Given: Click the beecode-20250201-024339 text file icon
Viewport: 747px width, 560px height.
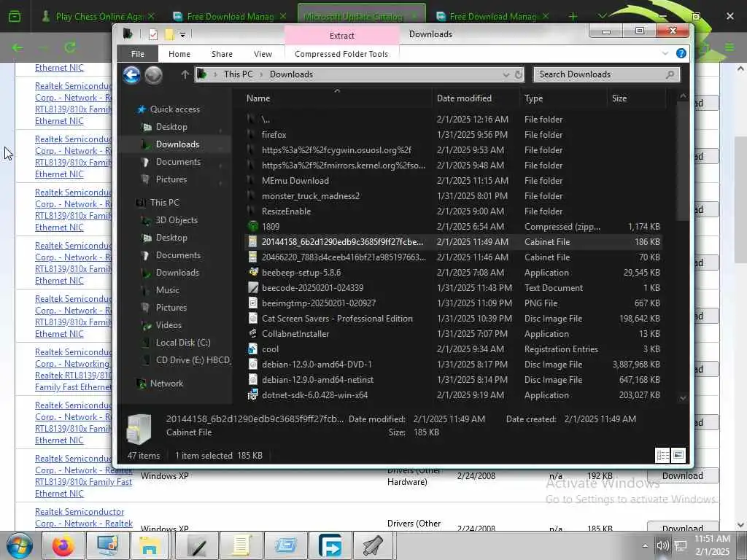Looking at the screenshot, I should coord(253,287).
